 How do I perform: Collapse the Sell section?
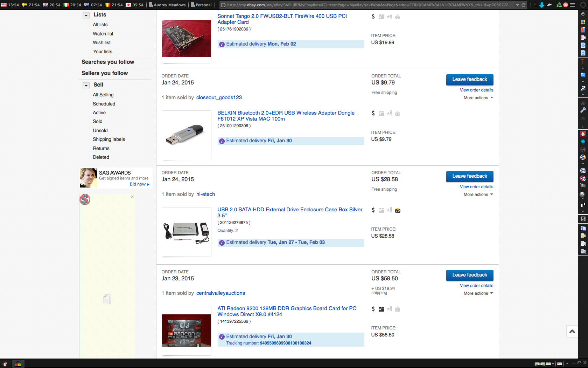[86, 86]
